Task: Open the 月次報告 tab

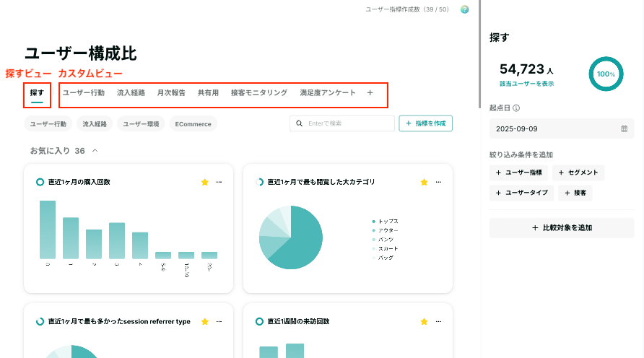Action: (x=171, y=93)
